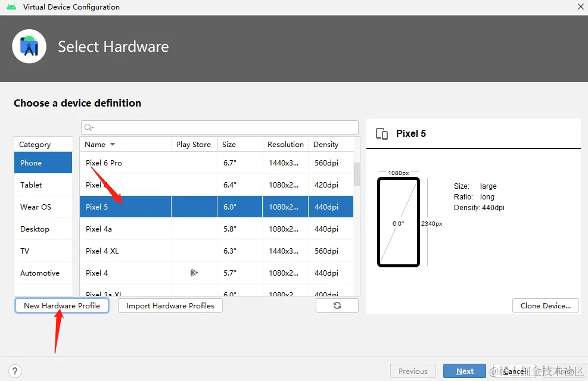Click Import Hardware Profiles button

170,305
